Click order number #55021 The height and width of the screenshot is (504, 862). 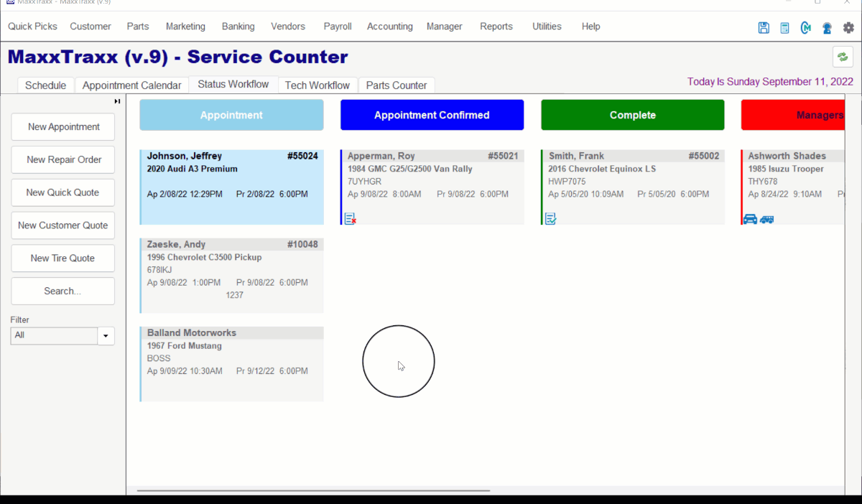pyautogui.click(x=503, y=156)
